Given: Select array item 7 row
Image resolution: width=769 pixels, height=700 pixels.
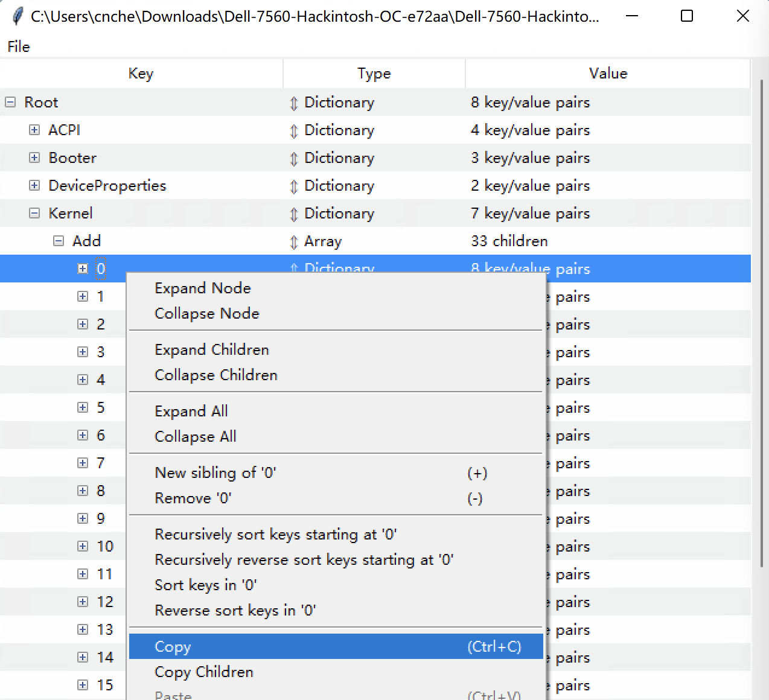Looking at the screenshot, I should (x=101, y=463).
